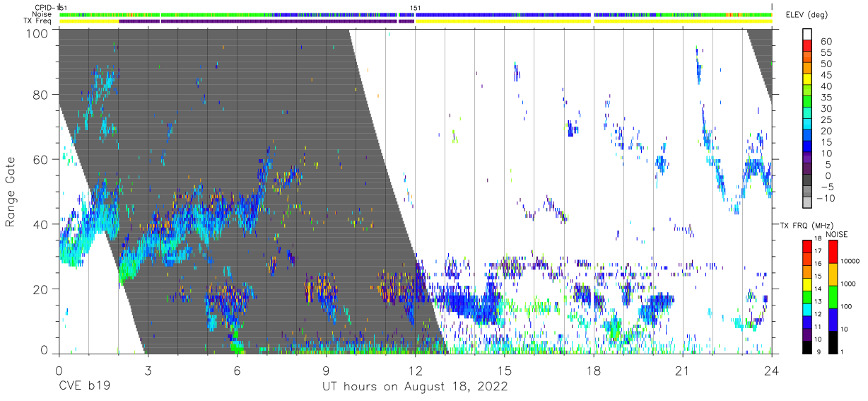
Task: Click the '9' value on TX FRQ colorbar
Action: 819,351
